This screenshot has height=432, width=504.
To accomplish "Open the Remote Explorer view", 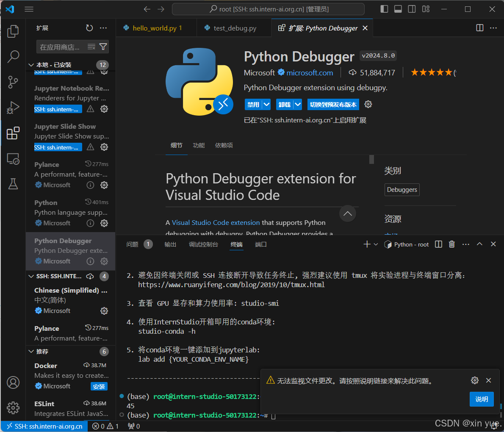I will (13, 159).
